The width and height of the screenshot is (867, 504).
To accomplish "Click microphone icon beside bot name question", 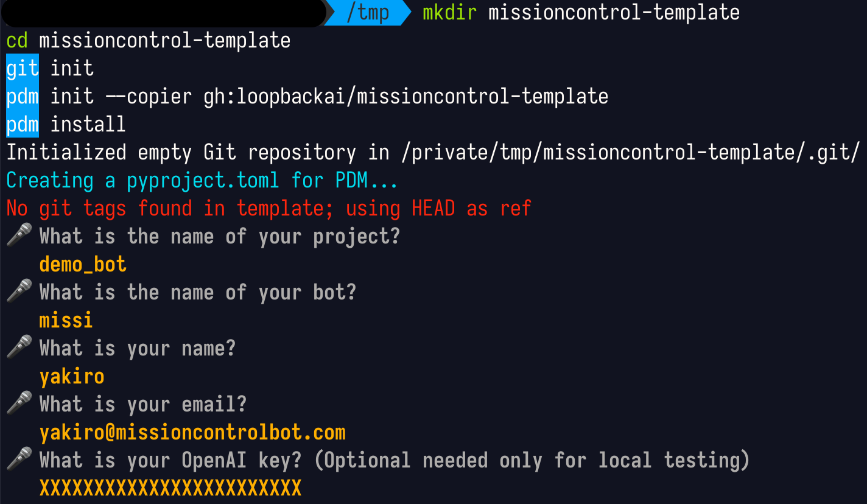I will [x=19, y=293].
